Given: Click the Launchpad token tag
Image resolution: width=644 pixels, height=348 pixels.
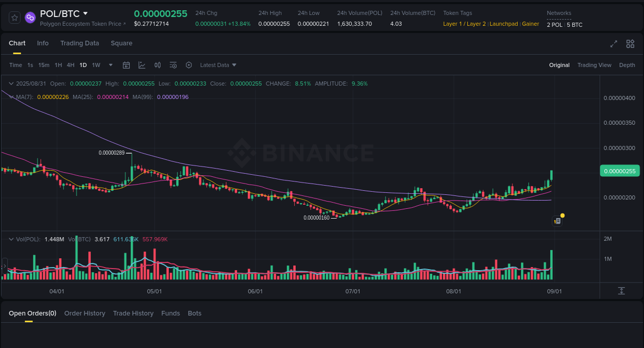Looking at the screenshot, I should click(504, 24).
